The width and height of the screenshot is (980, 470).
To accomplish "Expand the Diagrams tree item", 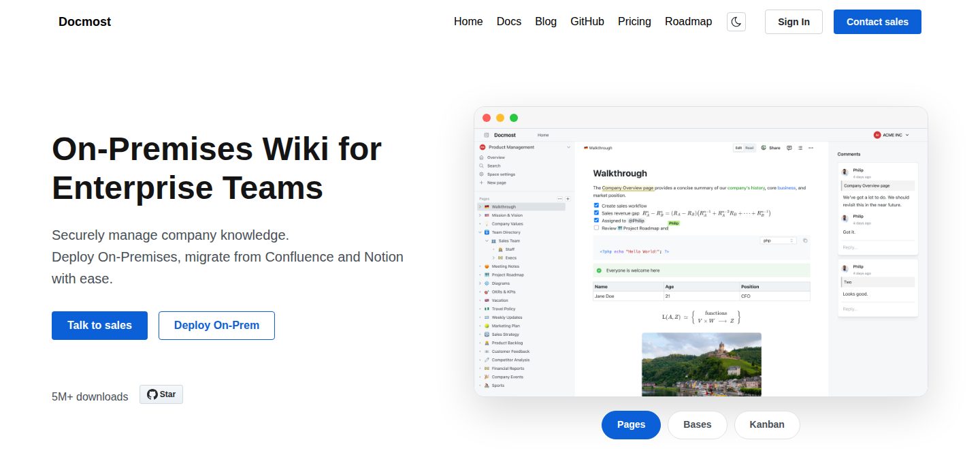I will pyautogui.click(x=480, y=283).
